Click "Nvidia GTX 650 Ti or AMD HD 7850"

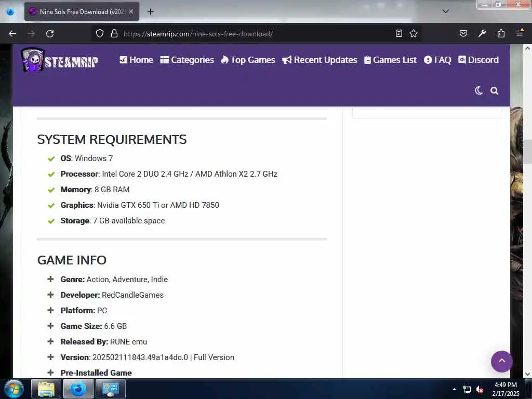pyautogui.click(x=158, y=205)
